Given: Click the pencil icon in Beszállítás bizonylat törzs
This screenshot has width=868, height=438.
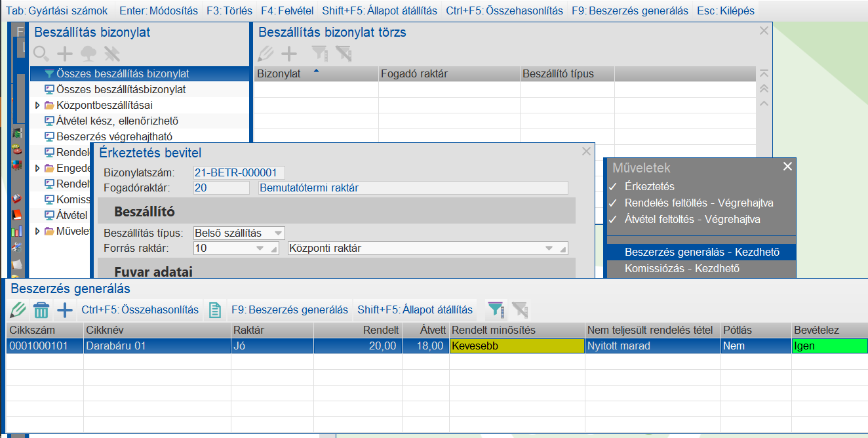Looking at the screenshot, I should 266,54.
